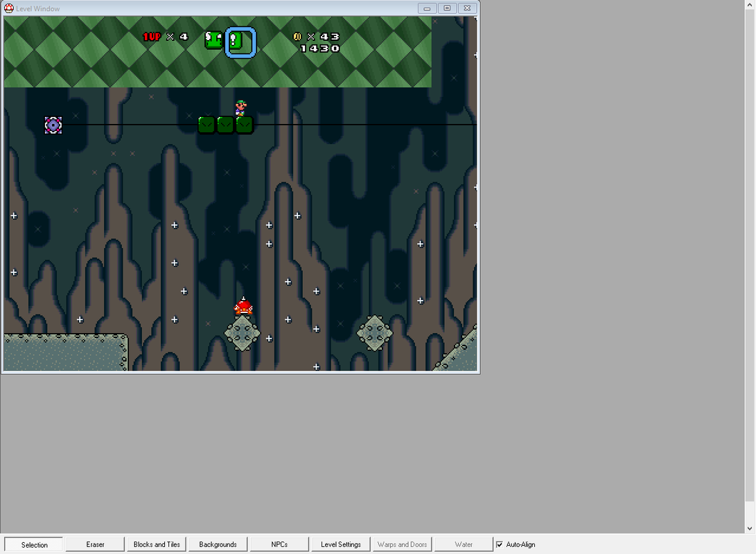
Task: Click the blue-framed reserve item box
Action: point(240,42)
